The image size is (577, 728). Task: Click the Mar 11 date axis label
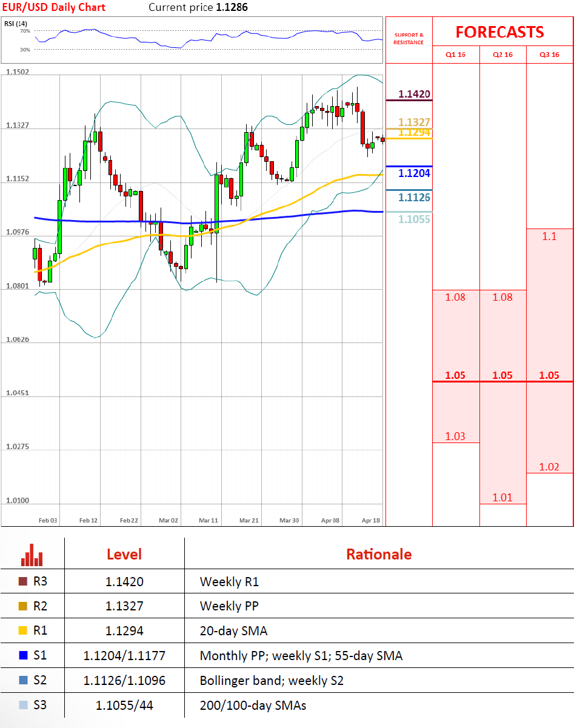pos(208,520)
